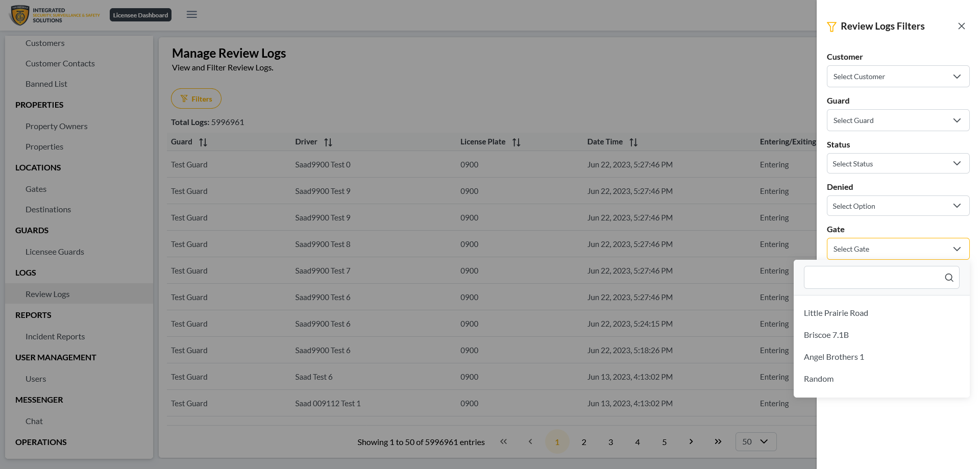Open Gates in sidebar
The height and width of the screenshot is (469, 980).
[36, 189]
